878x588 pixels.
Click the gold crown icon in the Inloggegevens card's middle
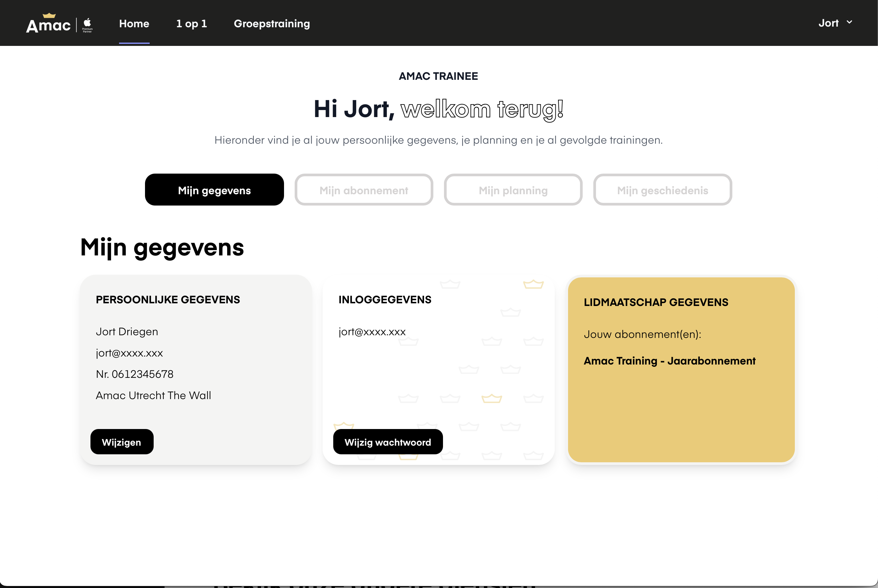492,398
